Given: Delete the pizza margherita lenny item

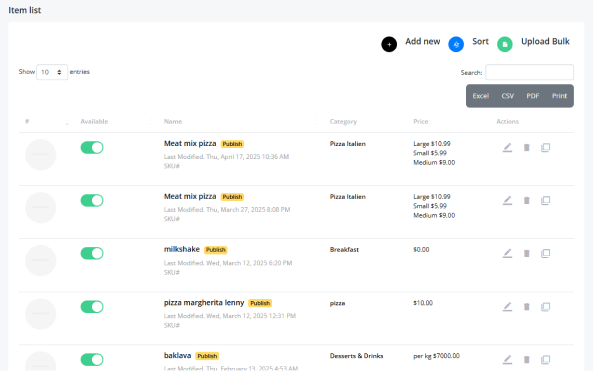Looking at the screenshot, I should coord(526,307).
